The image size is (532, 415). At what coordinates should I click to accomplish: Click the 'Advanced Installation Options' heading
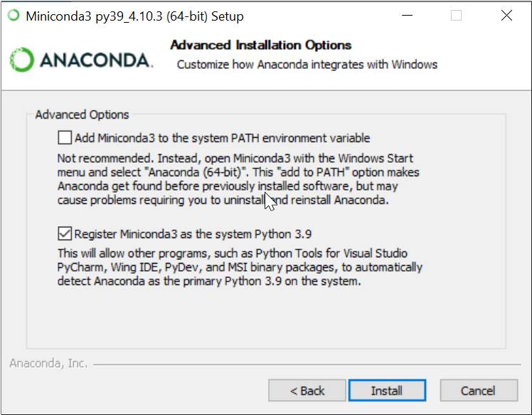(x=260, y=45)
